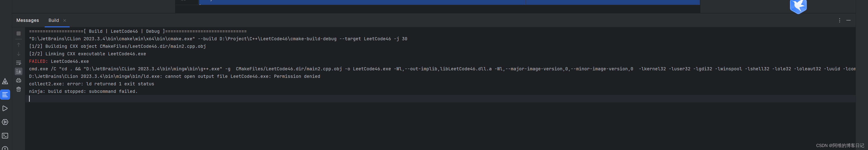
Task: Switch to the Messages tab
Action: point(27,20)
